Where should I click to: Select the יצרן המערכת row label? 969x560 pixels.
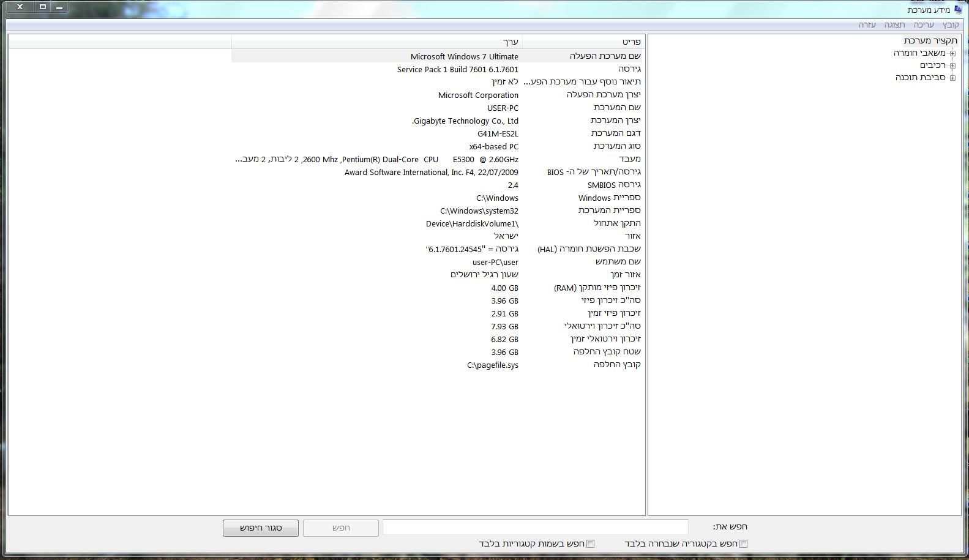616,121
